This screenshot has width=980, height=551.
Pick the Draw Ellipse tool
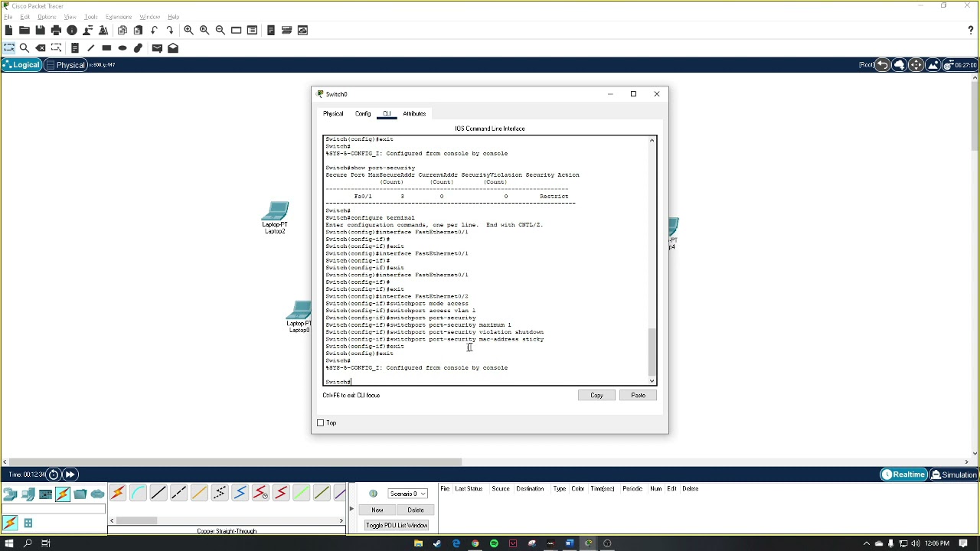click(122, 48)
